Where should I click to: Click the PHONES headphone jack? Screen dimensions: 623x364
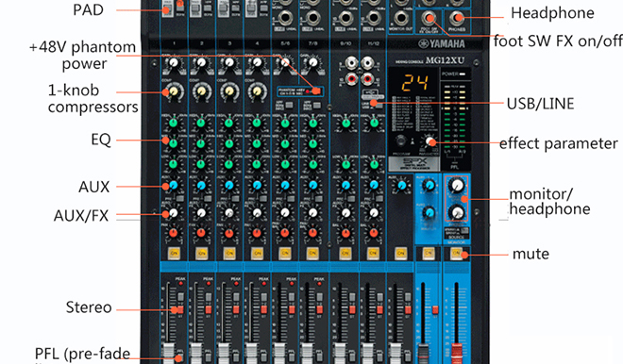(458, 18)
